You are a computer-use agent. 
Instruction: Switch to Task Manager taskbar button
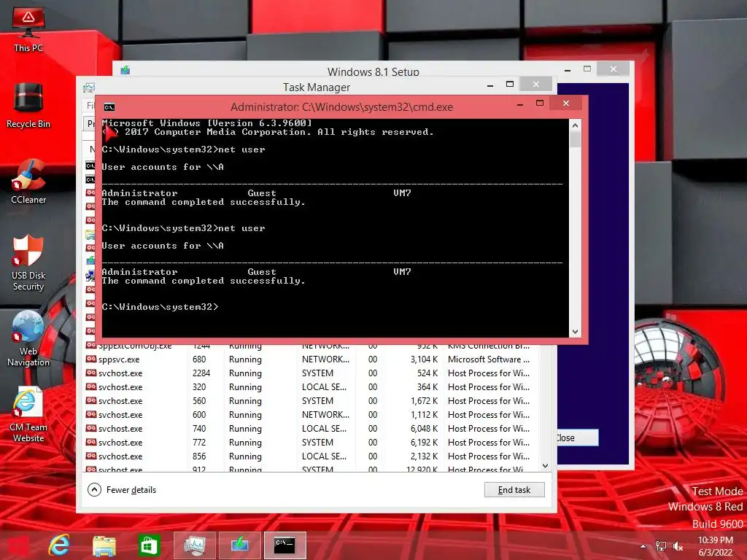194,545
